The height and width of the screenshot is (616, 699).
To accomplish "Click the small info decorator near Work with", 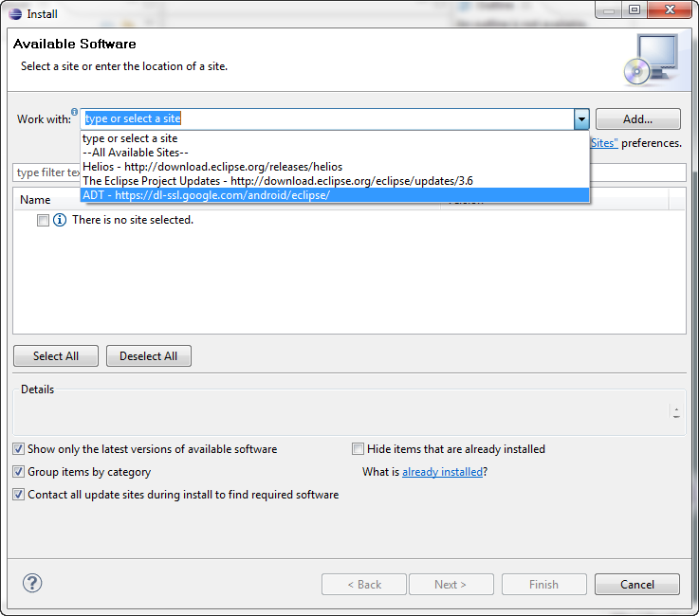I will tap(74, 111).
